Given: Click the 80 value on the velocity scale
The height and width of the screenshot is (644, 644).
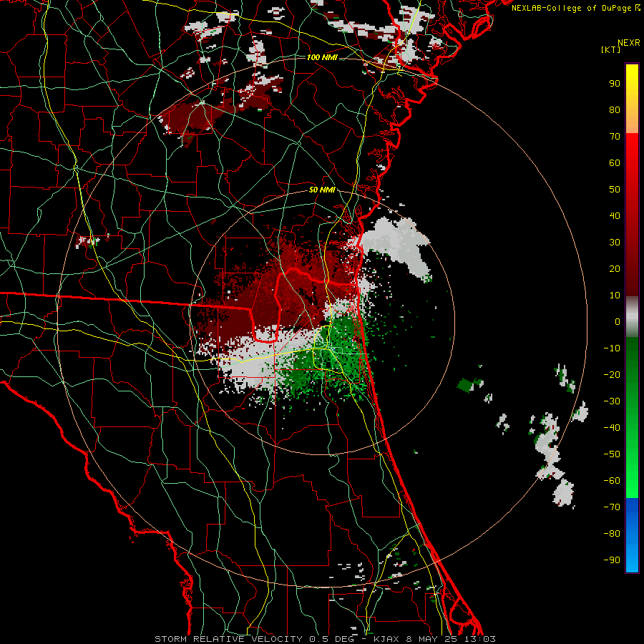Looking at the screenshot, I should [615, 110].
